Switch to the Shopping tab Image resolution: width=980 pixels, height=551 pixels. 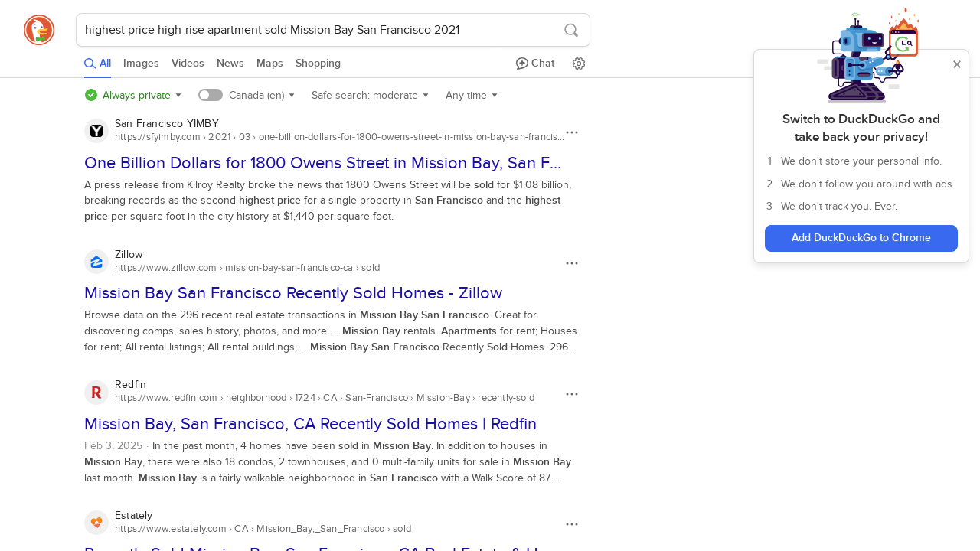(318, 64)
